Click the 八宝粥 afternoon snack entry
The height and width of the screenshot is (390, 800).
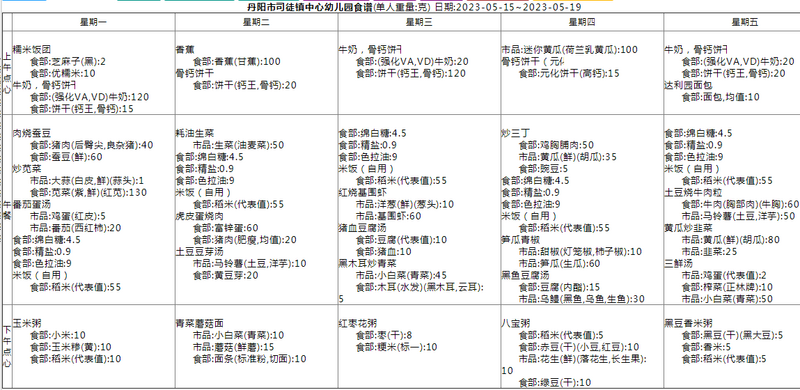pyautogui.click(x=515, y=323)
